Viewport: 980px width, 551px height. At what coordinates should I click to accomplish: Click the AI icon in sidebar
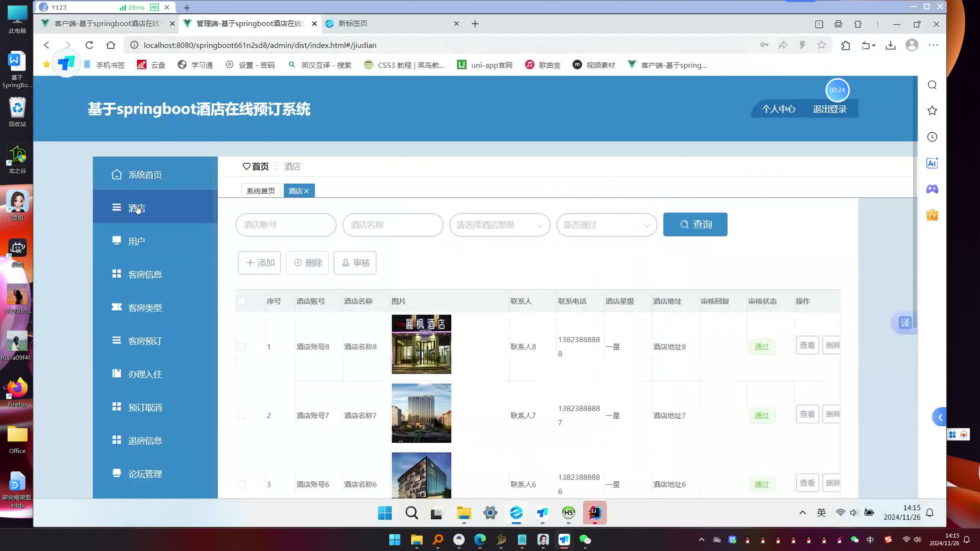point(932,163)
